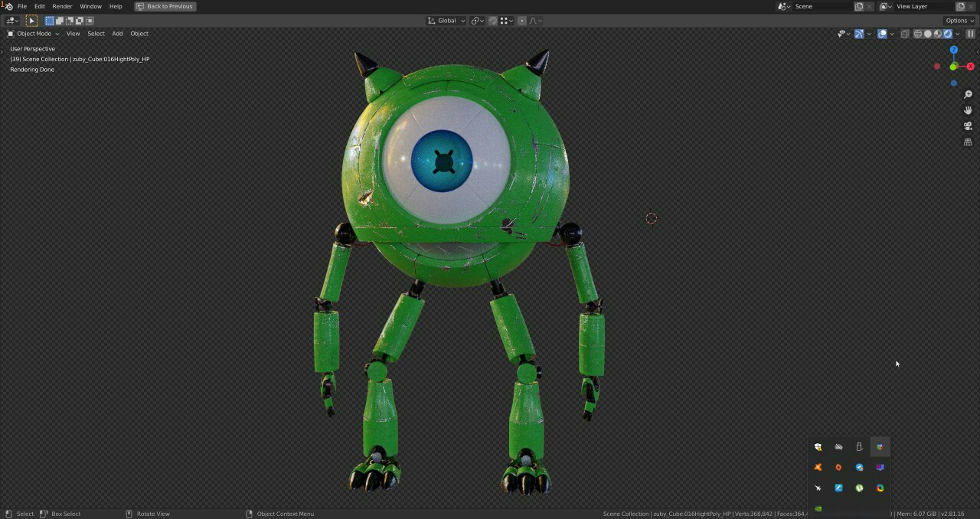Image resolution: width=980 pixels, height=519 pixels.
Task: Choose the Set new selection mode
Action: (x=50, y=21)
